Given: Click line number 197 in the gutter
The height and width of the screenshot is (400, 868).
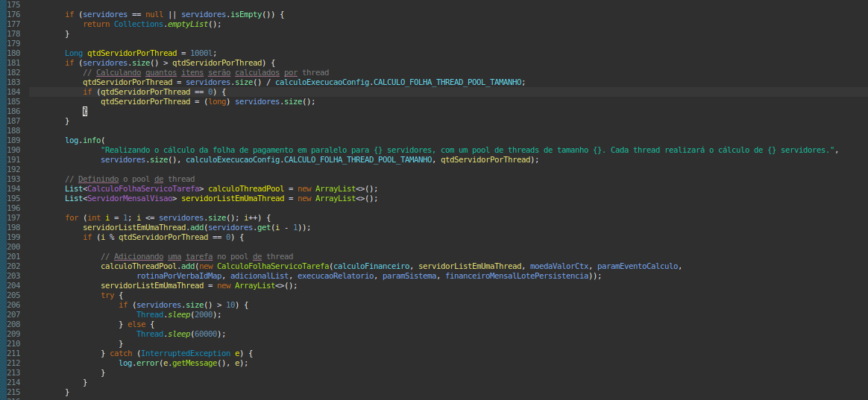Looking at the screenshot, I should pos(13,218).
